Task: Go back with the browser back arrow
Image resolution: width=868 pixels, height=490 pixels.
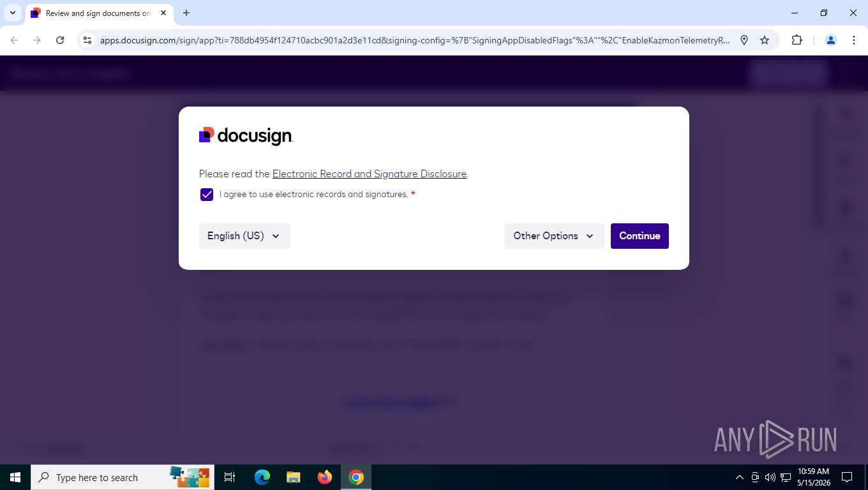Action: (x=14, y=40)
